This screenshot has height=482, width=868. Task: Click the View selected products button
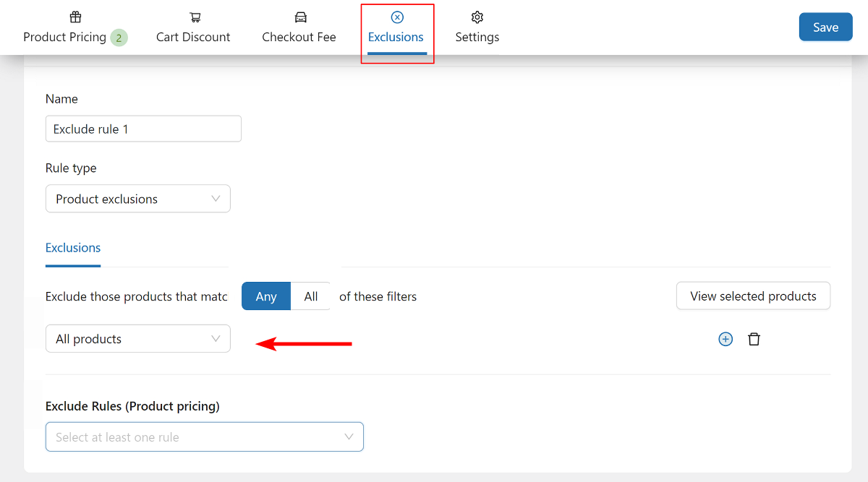(x=753, y=296)
